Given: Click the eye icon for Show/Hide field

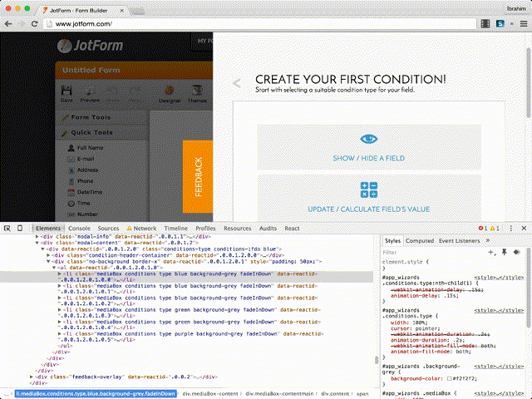Looking at the screenshot, I should (369, 139).
